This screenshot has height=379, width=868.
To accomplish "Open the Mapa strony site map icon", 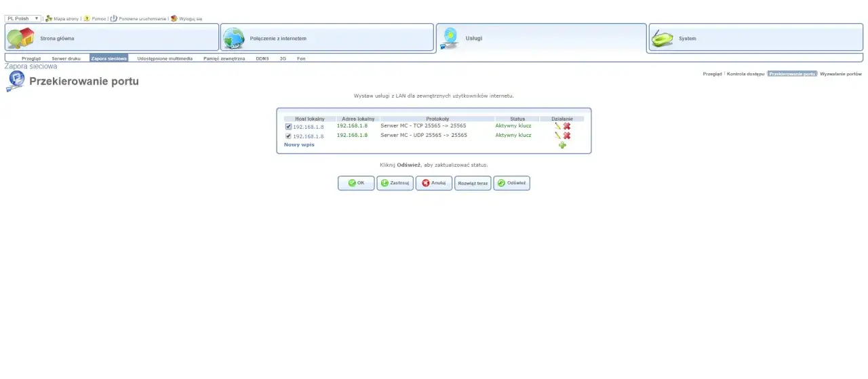I will (49, 19).
